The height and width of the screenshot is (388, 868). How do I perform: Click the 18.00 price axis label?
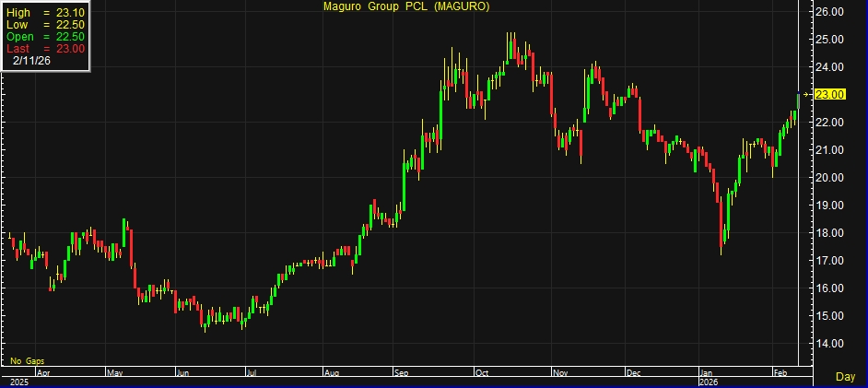pos(830,233)
